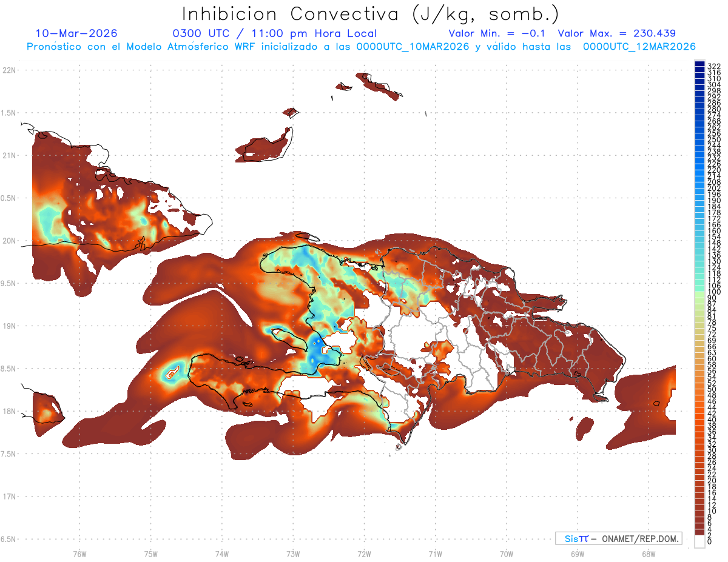
Task: Click the '9.5N' latitude label
Action: pos(8,284)
